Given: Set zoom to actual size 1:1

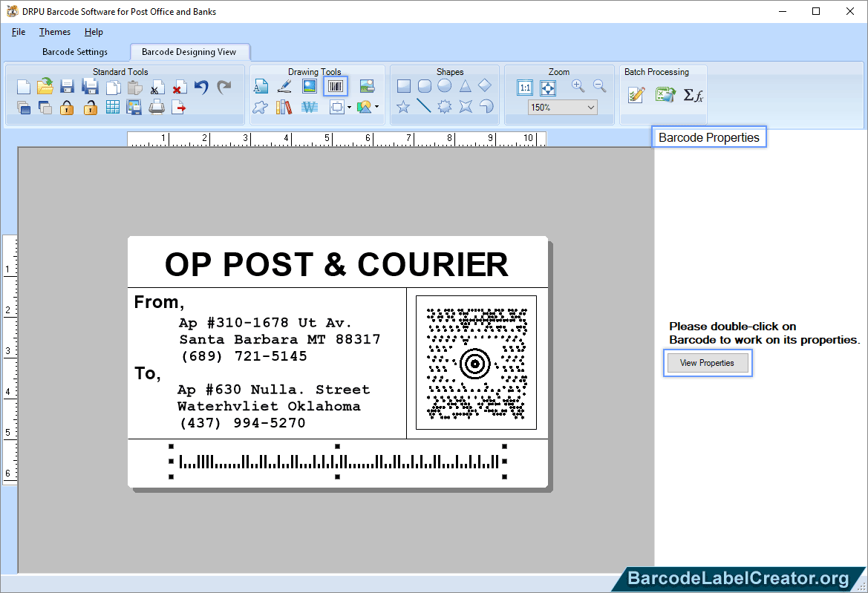Looking at the screenshot, I should tap(525, 88).
